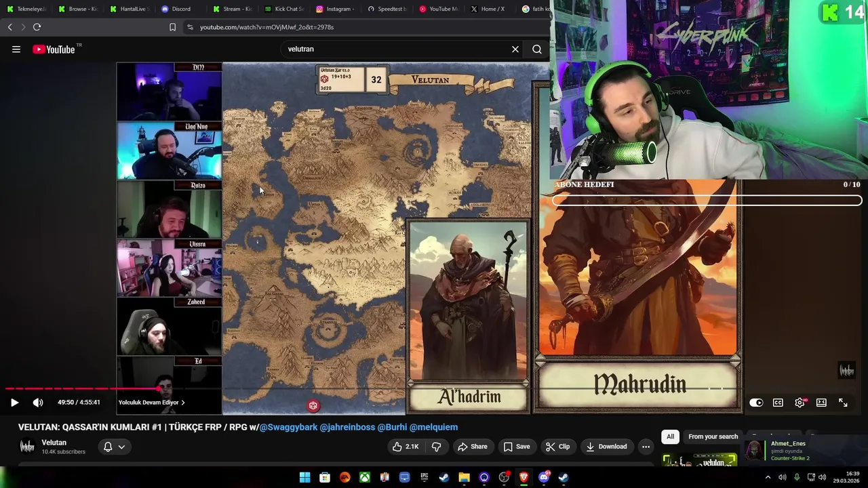Switch to YouTube Music tab
868x488 pixels.
[439, 9]
